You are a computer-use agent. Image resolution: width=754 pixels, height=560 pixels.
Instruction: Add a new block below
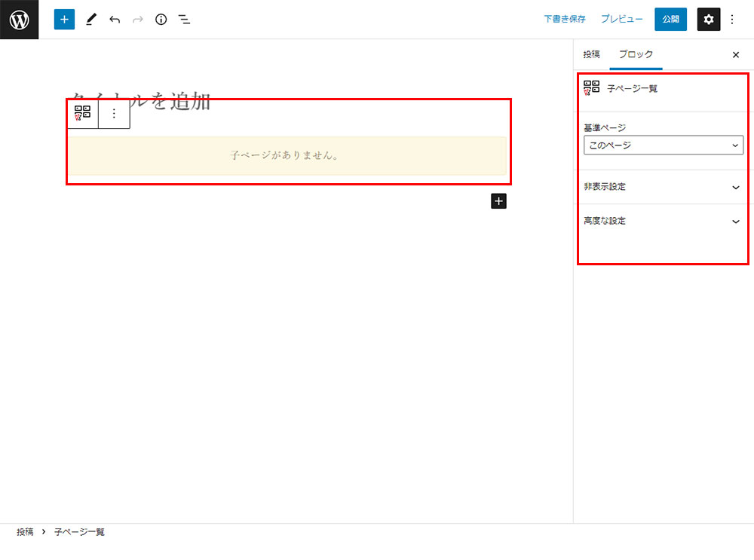coord(498,200)
